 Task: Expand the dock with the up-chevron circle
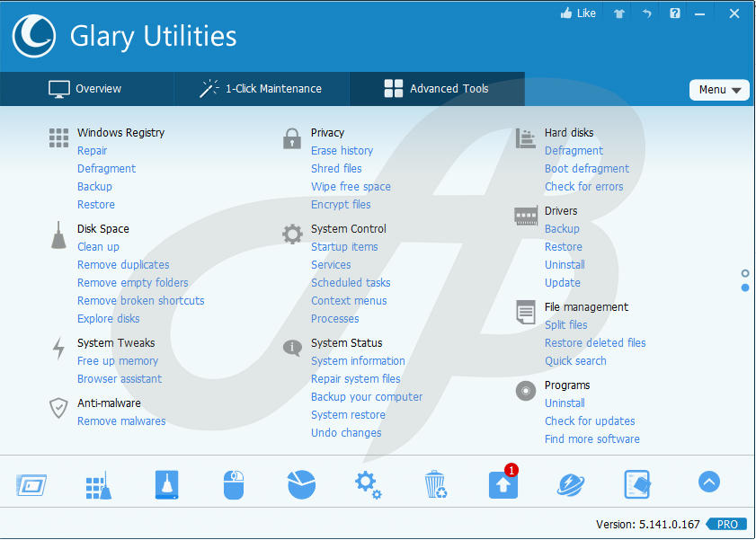click(x=708, y=482)
